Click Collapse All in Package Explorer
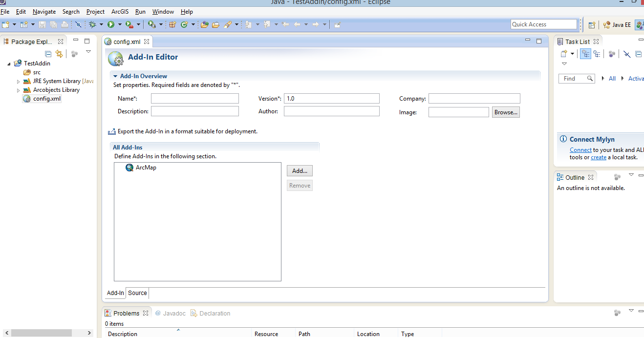This screenshot has height=338, width=644. pyautogui.click(x=48, y=54)
